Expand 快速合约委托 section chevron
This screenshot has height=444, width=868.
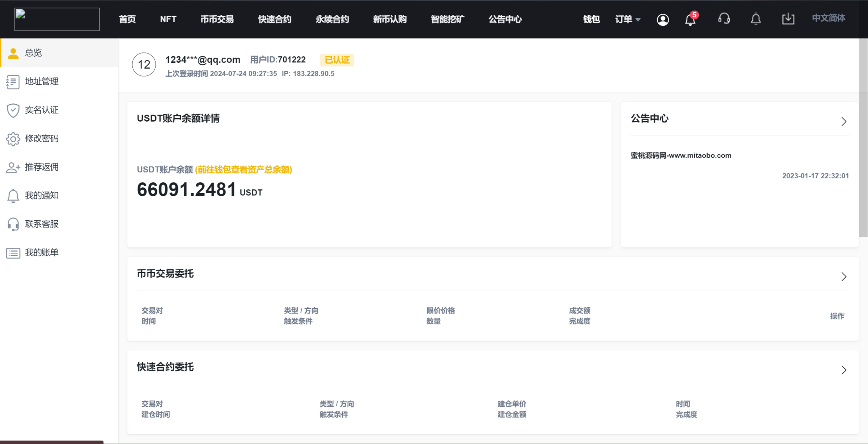coord(843,370)
